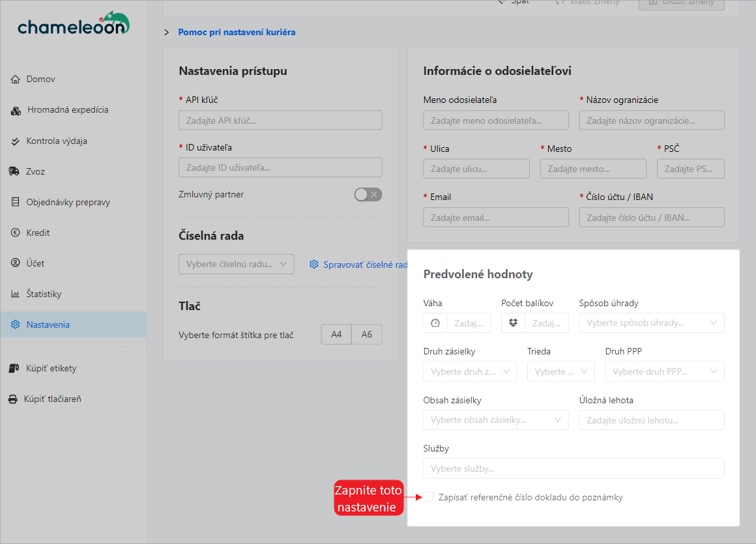Click the Štatistiky chart icon
756x544 pixels.
point(16,294)
